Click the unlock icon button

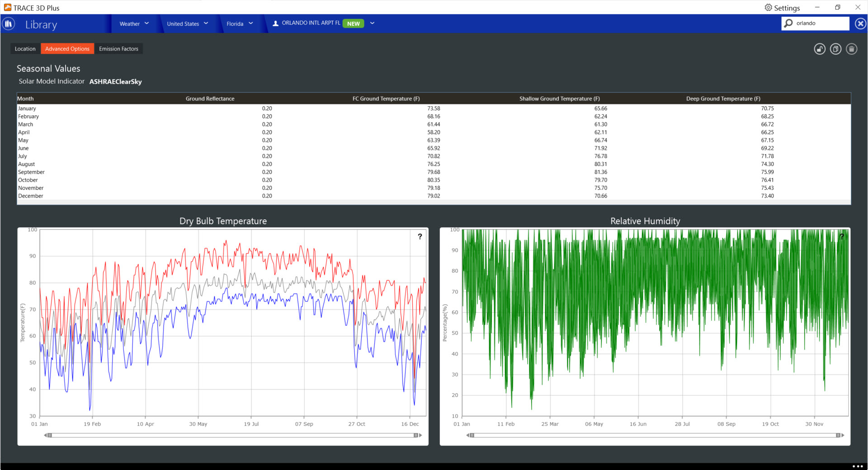click(x=820, y=49)
